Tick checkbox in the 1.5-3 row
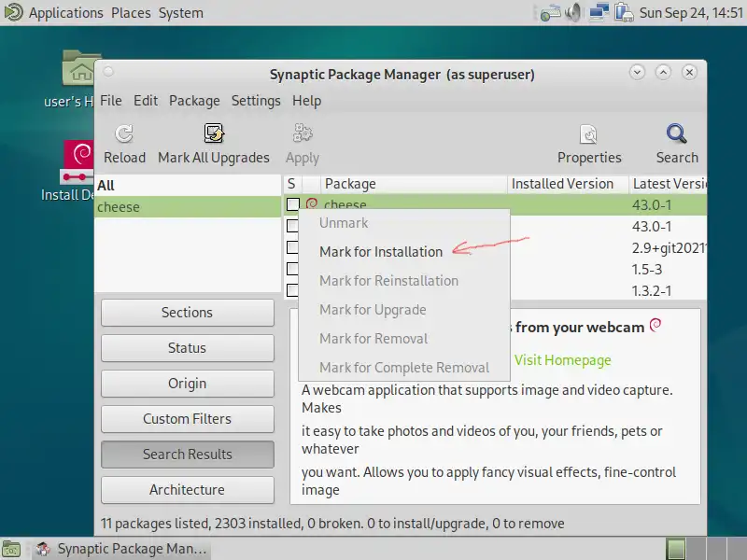This screenshot has width=747, height=560. [293, 269]
